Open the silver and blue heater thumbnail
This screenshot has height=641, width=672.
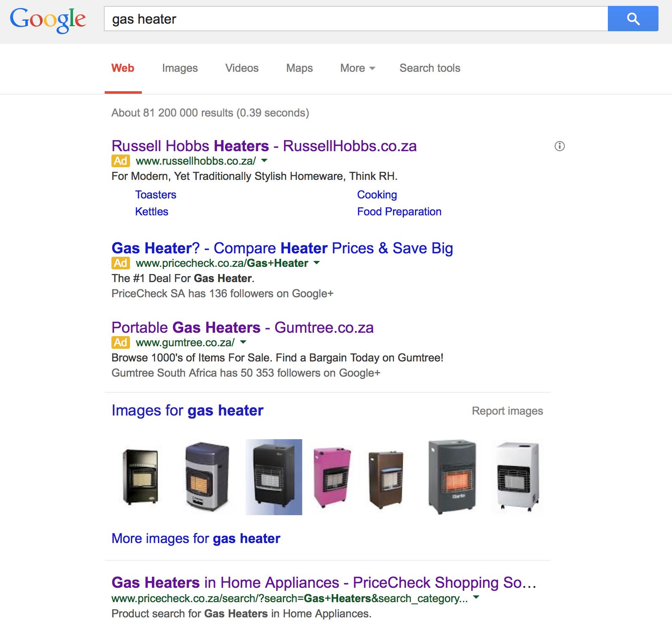[207, 477]
